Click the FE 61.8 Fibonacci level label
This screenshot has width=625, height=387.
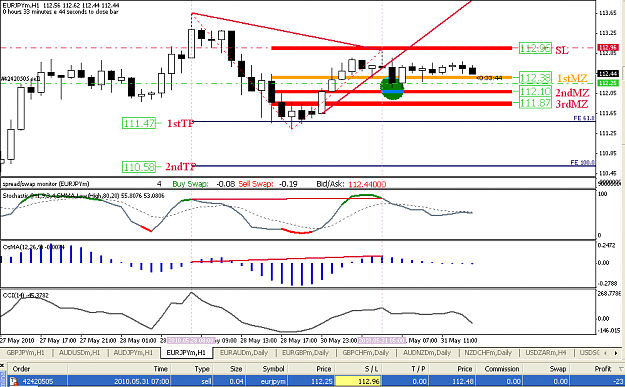pos(584,118)
